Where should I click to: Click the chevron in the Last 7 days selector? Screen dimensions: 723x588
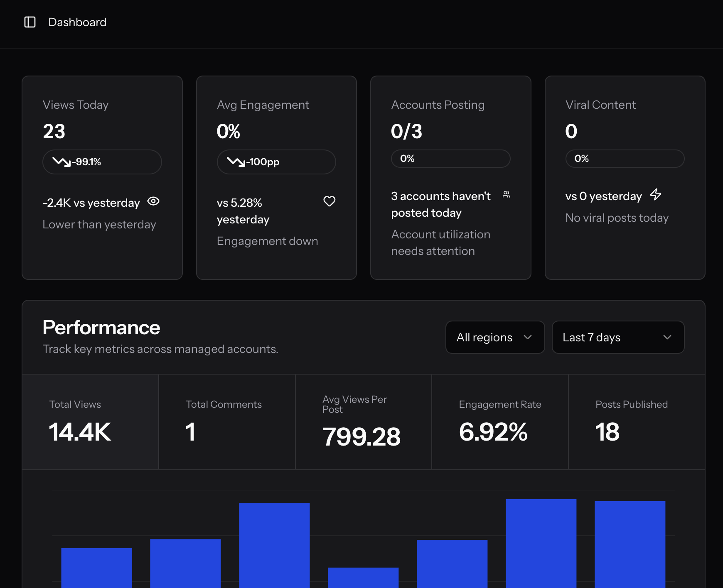[667, 337]
